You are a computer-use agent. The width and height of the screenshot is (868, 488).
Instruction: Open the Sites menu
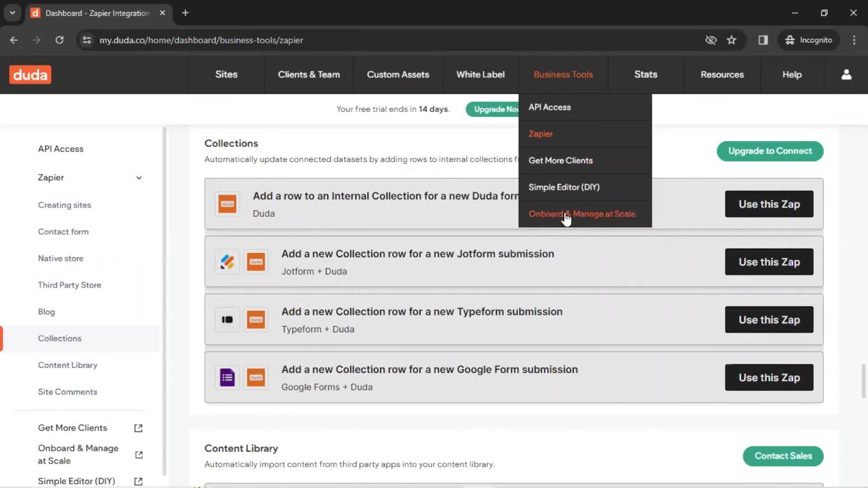click(226, 75)
